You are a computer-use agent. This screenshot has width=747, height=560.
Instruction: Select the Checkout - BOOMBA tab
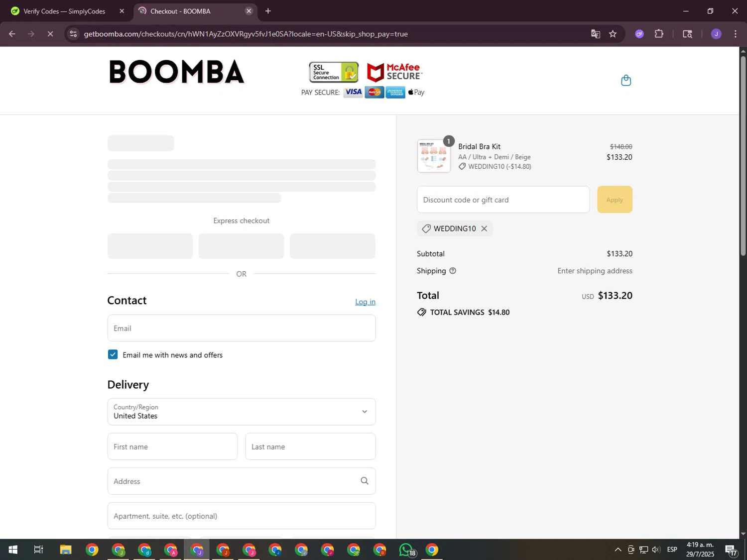194,11
